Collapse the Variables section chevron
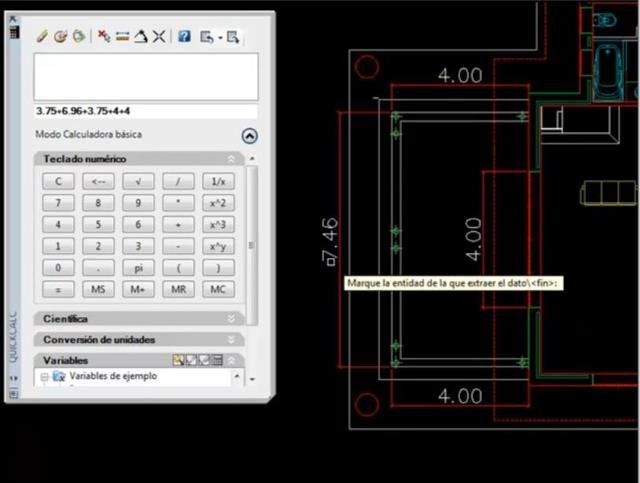Image resolution: width=640 pixels, height=483 pixels. [231, 361]
